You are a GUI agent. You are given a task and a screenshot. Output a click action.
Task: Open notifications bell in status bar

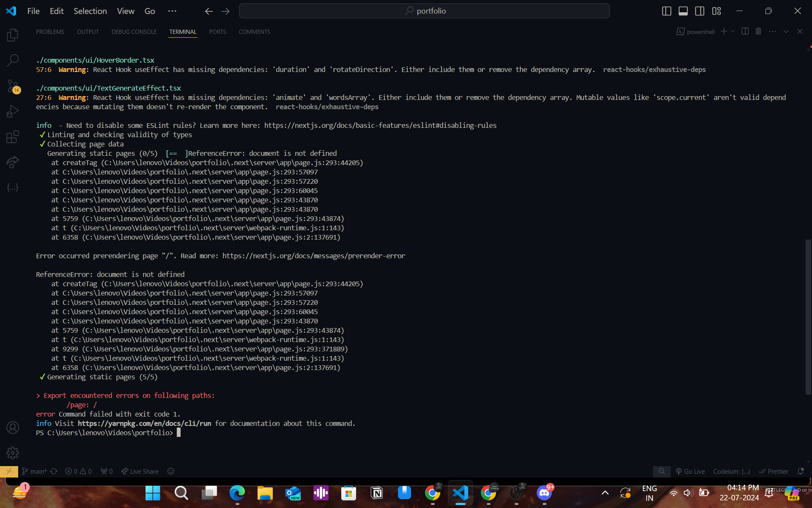point(801,471)
